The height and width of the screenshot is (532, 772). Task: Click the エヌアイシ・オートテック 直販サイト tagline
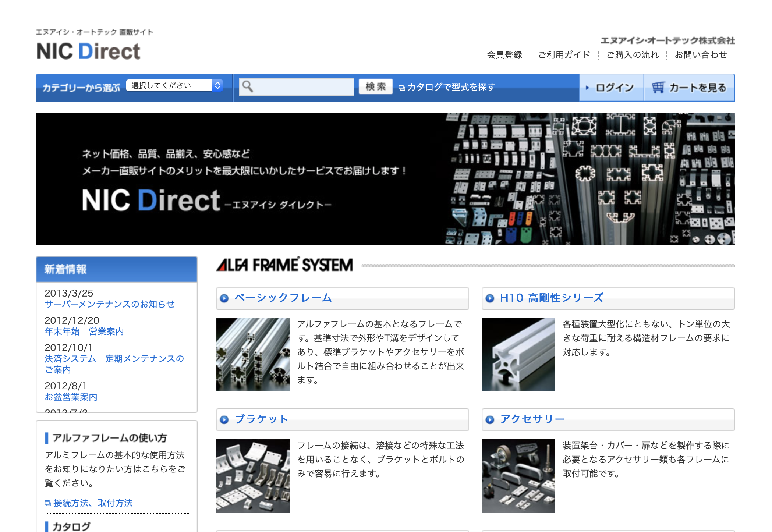[94, 32]
